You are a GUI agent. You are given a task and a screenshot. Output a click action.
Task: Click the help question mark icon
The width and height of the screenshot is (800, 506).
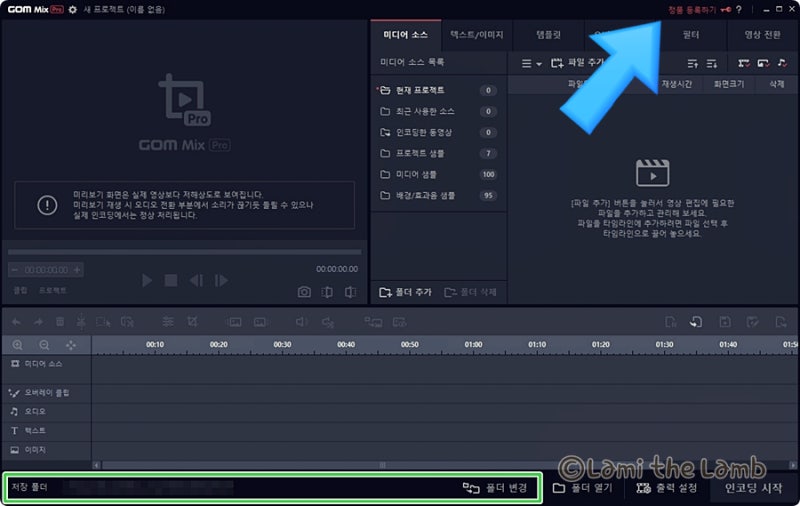(738, 9)
